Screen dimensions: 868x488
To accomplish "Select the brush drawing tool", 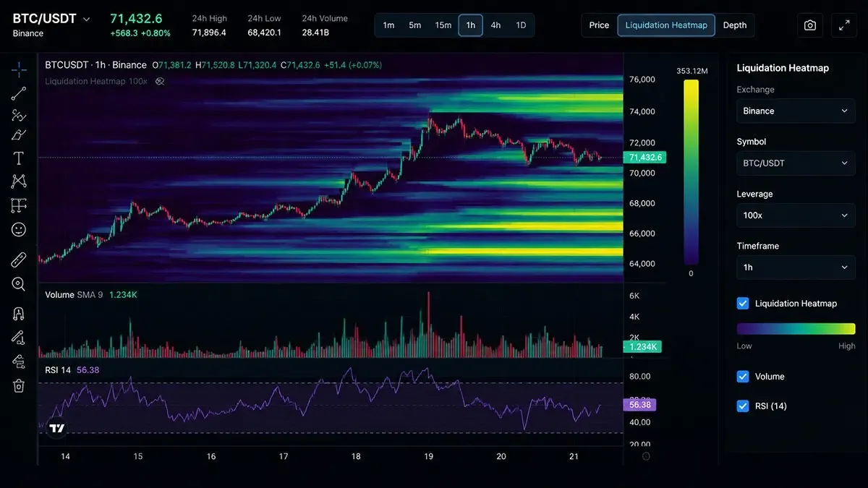I will (x=19, y=135).
